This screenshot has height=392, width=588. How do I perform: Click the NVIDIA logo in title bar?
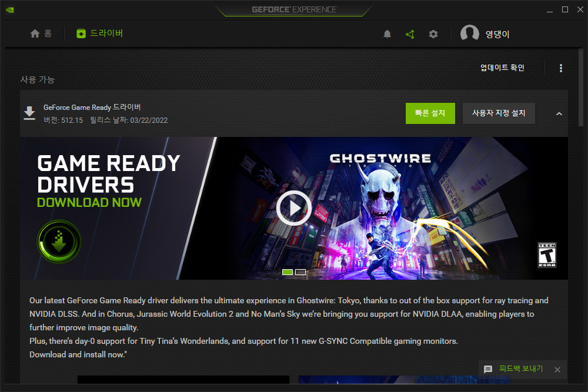10,10
